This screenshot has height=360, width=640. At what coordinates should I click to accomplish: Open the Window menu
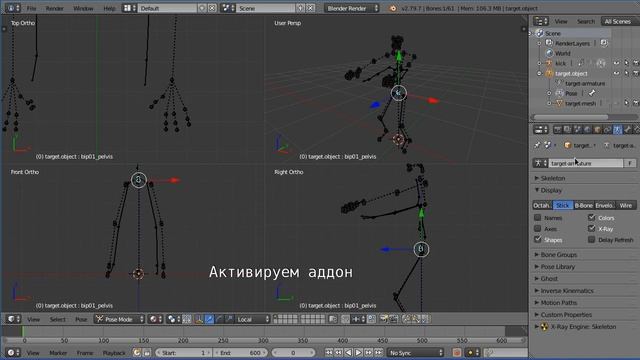[83, 8]
